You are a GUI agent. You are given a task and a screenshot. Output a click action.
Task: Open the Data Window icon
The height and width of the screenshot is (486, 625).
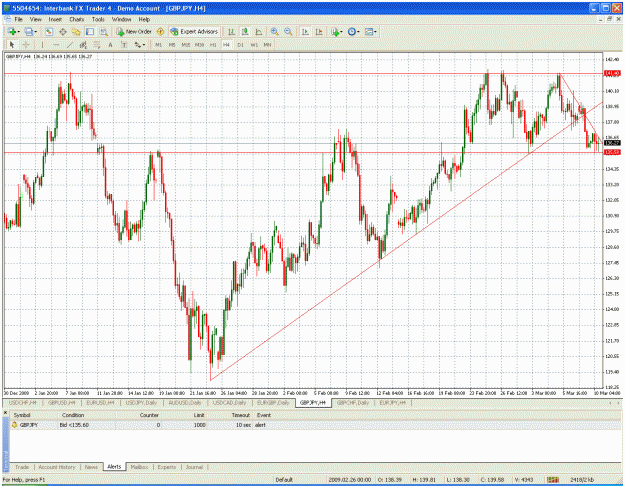point(63,32)
